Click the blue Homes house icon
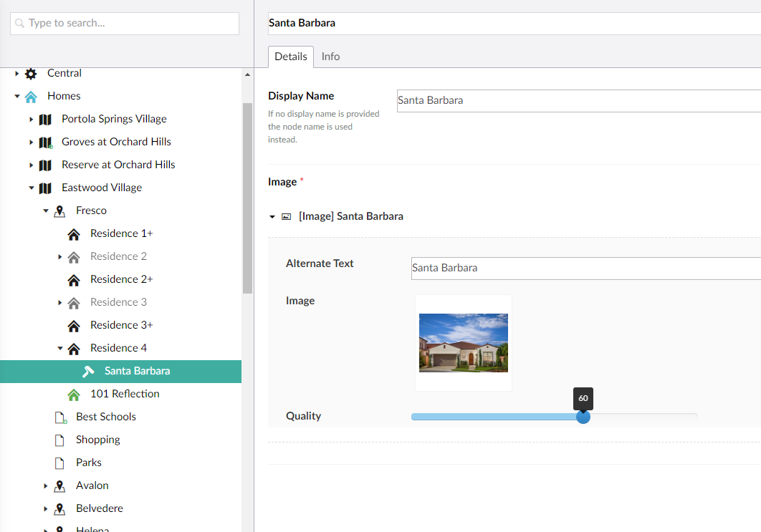761x532 pixels. tap(31, 97)
